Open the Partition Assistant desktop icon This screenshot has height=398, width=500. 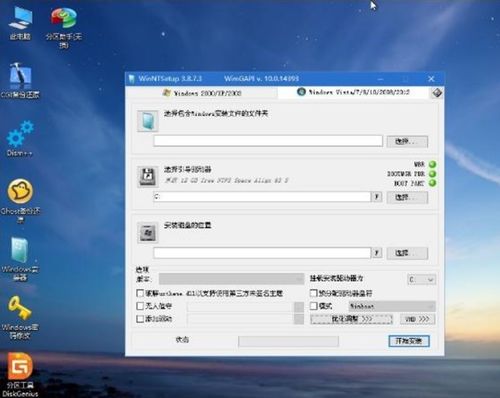[x=64, y=27]
